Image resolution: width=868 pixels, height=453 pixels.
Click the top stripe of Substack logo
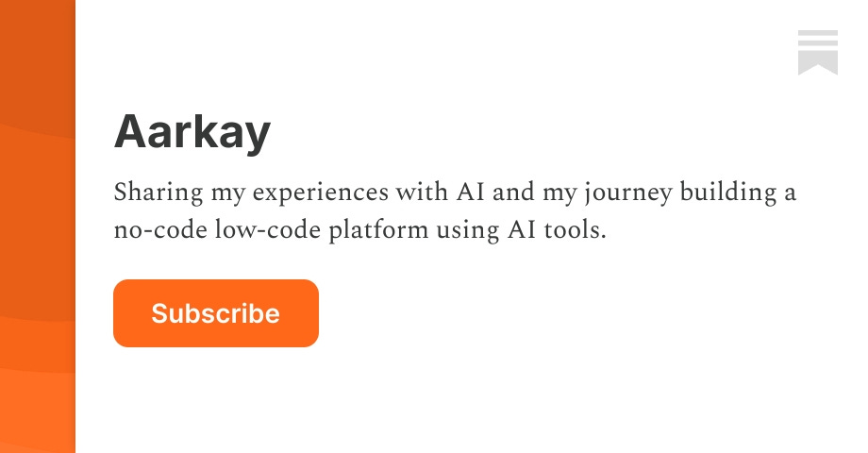[818, 33]
